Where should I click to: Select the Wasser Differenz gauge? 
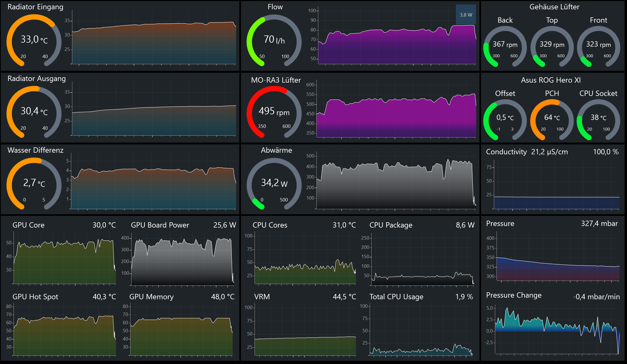point(34,183)
